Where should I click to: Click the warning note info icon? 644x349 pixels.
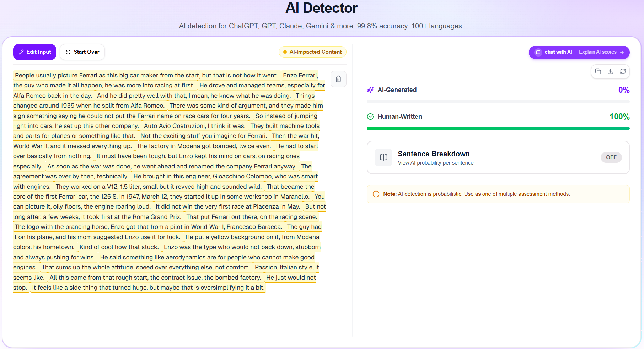pos(376,194)
